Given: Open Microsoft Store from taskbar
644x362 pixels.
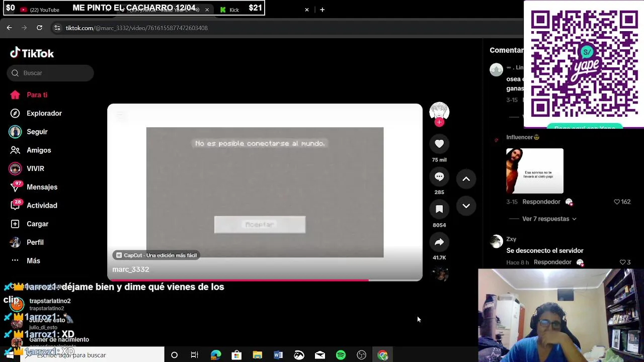Looking at the screenshot, I should click(236, 355).
